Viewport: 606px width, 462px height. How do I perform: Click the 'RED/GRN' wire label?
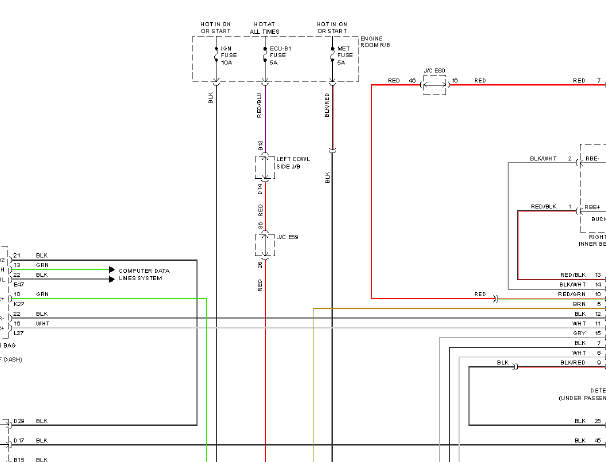coord(571,294)
